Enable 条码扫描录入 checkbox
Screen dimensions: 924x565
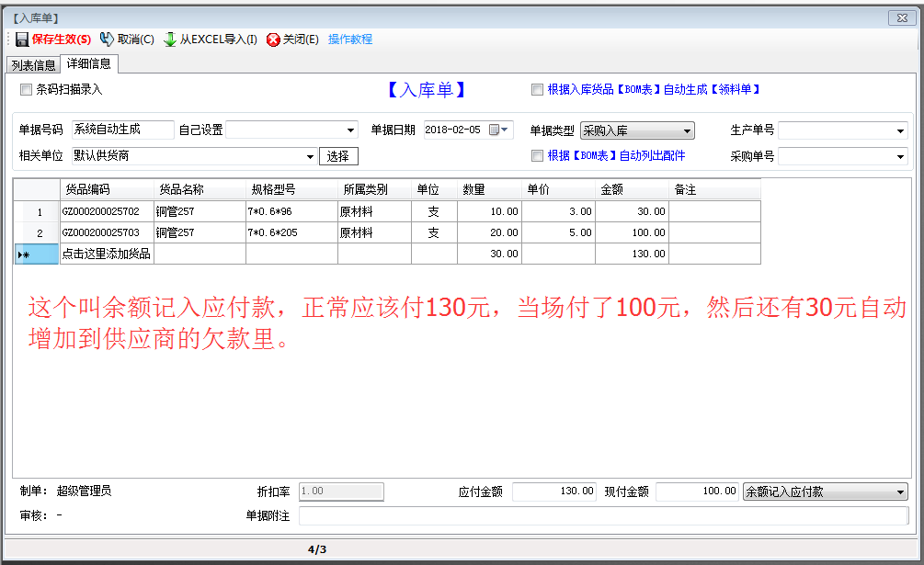click(x=26, y=90)
